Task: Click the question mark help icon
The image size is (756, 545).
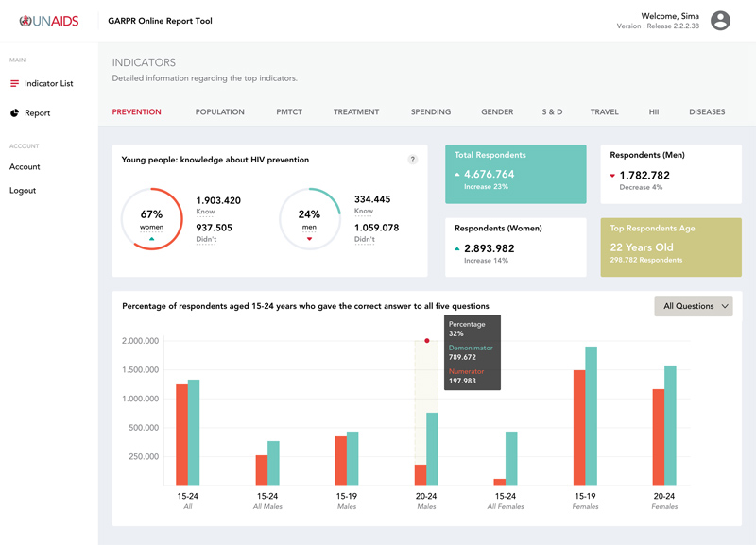Action: tap(413, 160)
